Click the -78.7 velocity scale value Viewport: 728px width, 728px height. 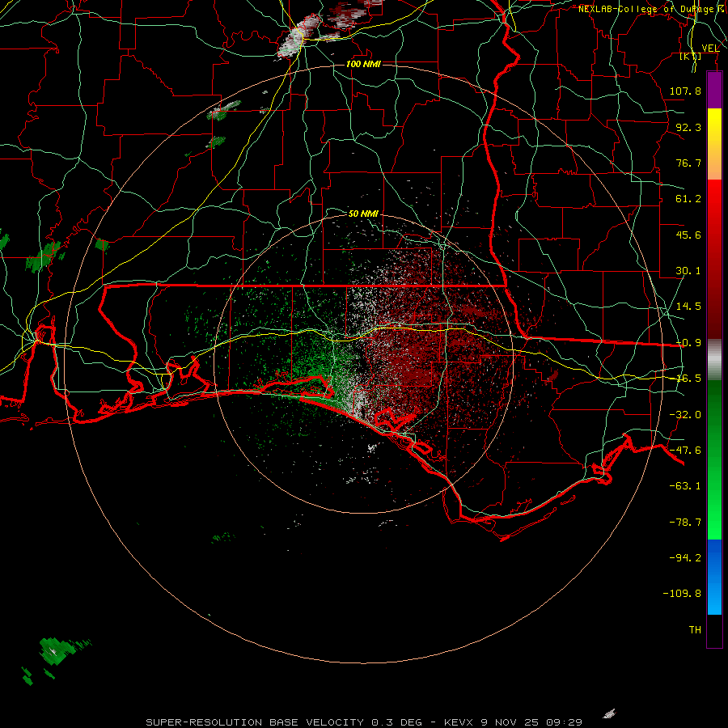[685, 523]
